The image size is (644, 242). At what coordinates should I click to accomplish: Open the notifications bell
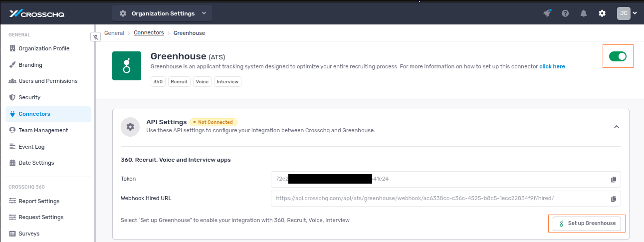point(584,13)
